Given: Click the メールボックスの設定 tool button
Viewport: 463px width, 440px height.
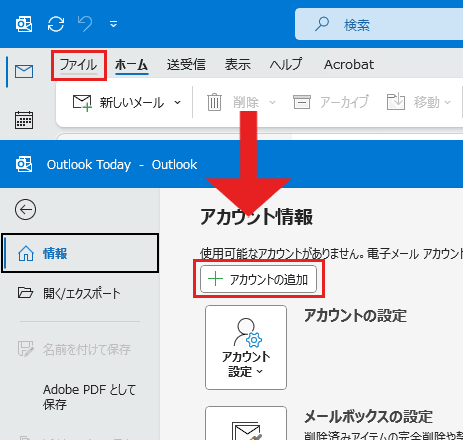Looking at the screenshot, I should click(246, 423).
